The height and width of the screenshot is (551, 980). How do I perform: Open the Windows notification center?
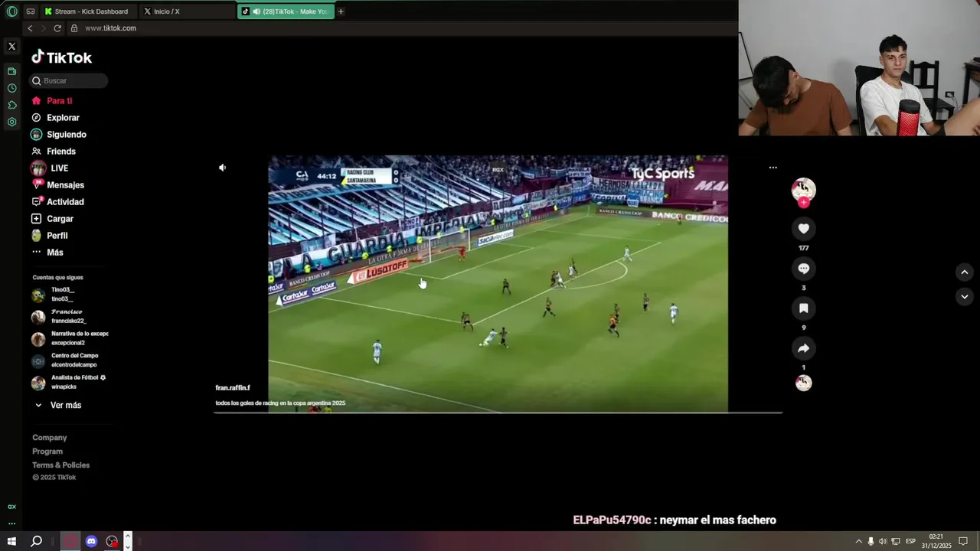963,541
